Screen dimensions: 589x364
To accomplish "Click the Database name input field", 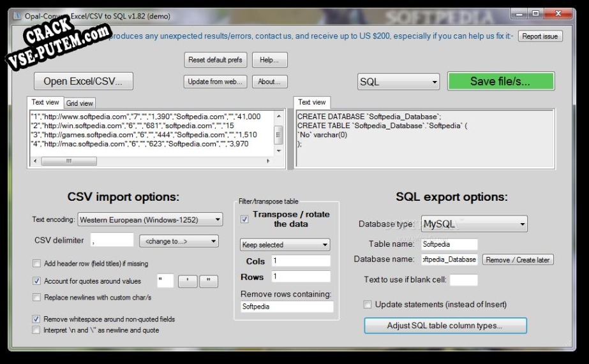I will tap(449, 259).
